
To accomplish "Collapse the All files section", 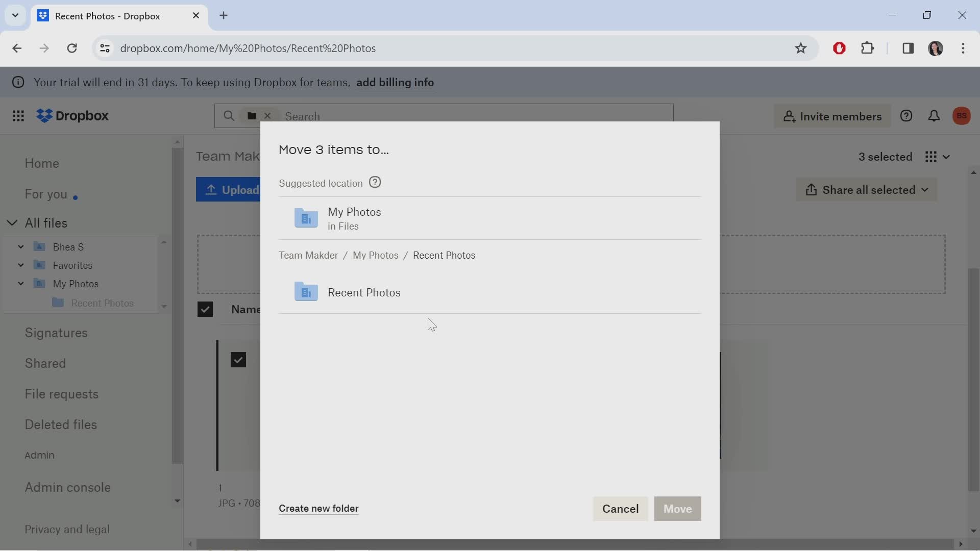I will pyautogui.click(x=12, y=223).
